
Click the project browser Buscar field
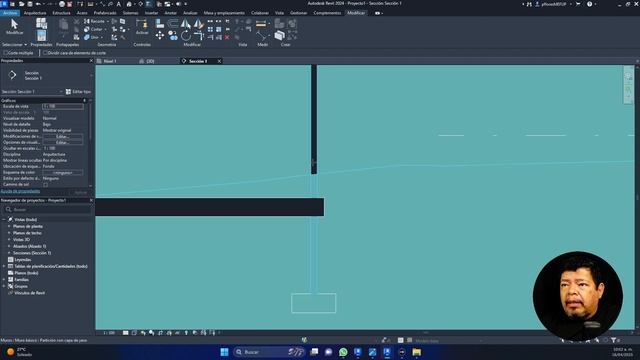click(47, 209)
